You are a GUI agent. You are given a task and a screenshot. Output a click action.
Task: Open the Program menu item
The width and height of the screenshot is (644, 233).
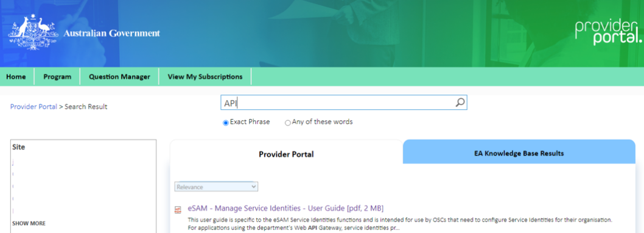57,77
